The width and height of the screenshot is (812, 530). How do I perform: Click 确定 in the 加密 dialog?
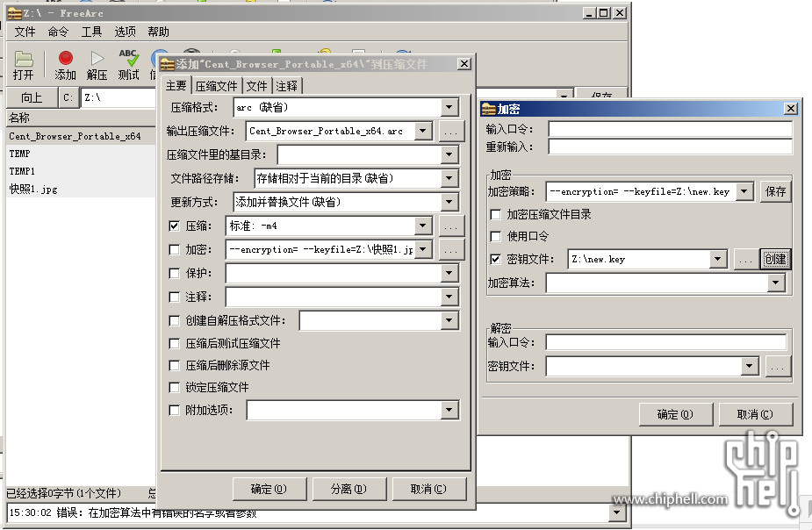click(675, 414)
